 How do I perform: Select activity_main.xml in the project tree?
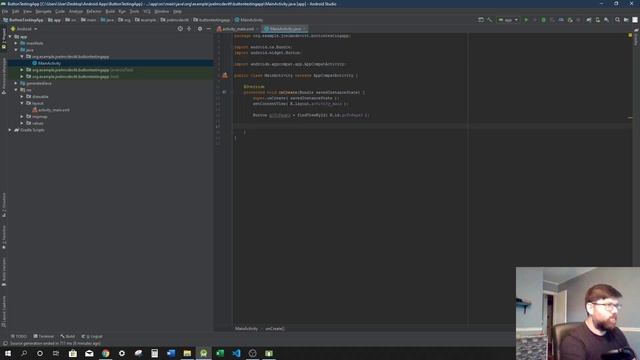tap(54, 110)
